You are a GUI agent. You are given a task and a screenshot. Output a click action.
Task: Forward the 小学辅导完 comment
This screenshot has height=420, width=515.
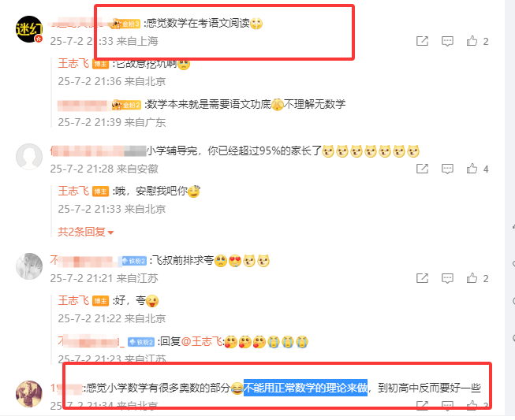[x=423, y=169]
